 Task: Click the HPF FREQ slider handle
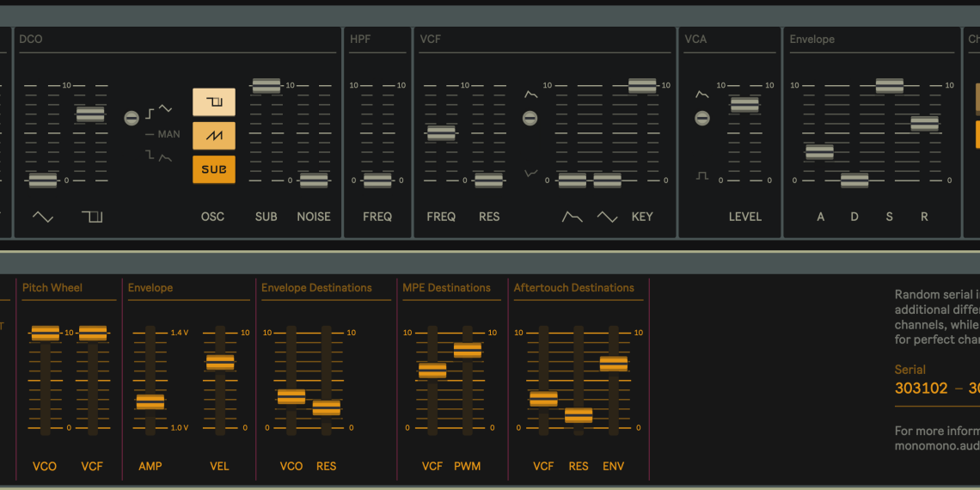point(377,181)
